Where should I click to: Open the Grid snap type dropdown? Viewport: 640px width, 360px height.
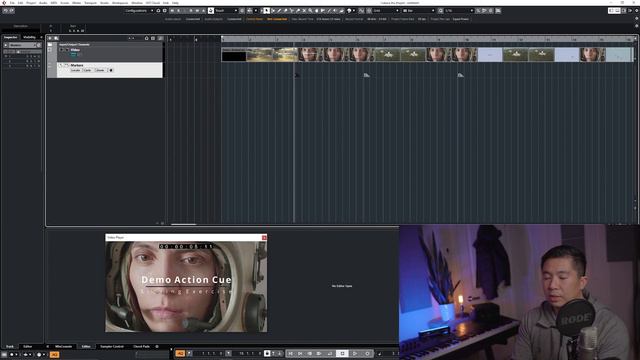click(x=386, y=11)
